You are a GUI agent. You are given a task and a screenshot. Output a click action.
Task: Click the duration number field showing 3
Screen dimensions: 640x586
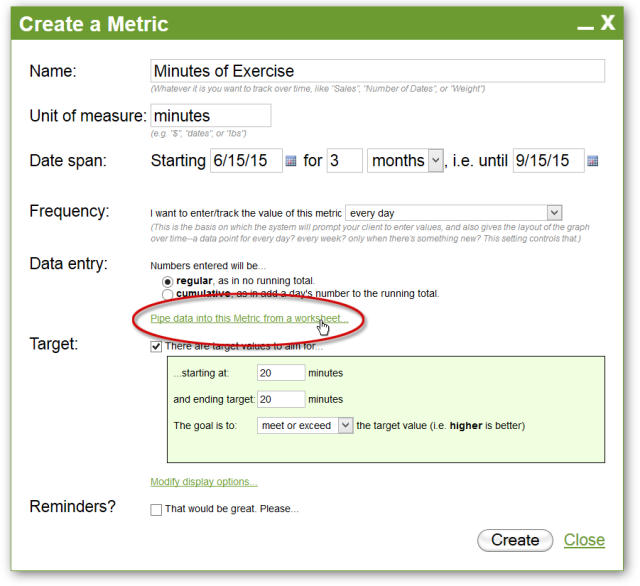click(x=344, y=161)
